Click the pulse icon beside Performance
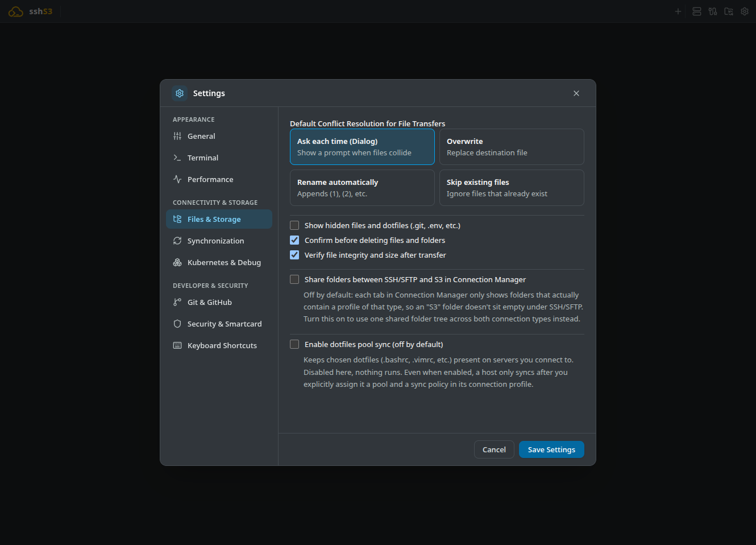The image size is (756, 545). click(x=177, y=180)
